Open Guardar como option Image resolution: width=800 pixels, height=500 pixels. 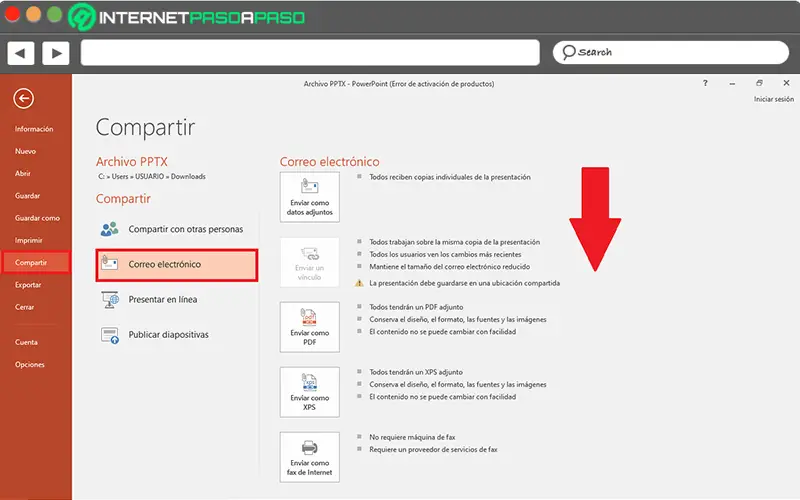[37, 218]
